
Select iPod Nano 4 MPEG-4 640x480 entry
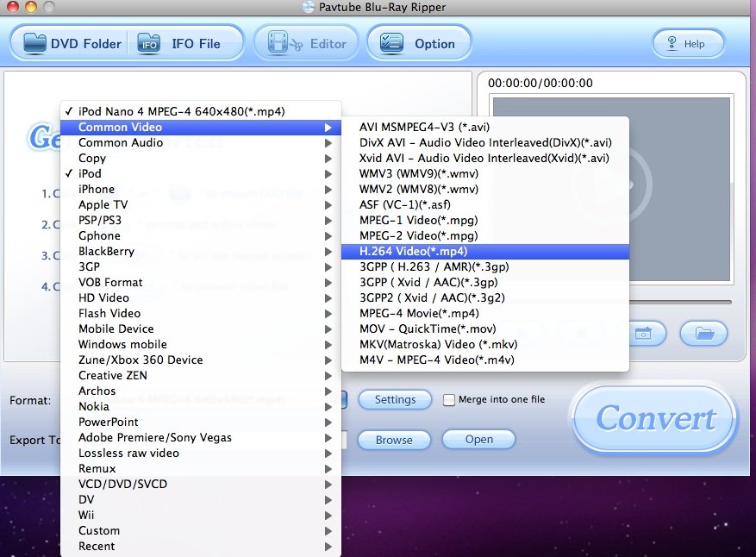pyautogui.click(x=201, y=111)
